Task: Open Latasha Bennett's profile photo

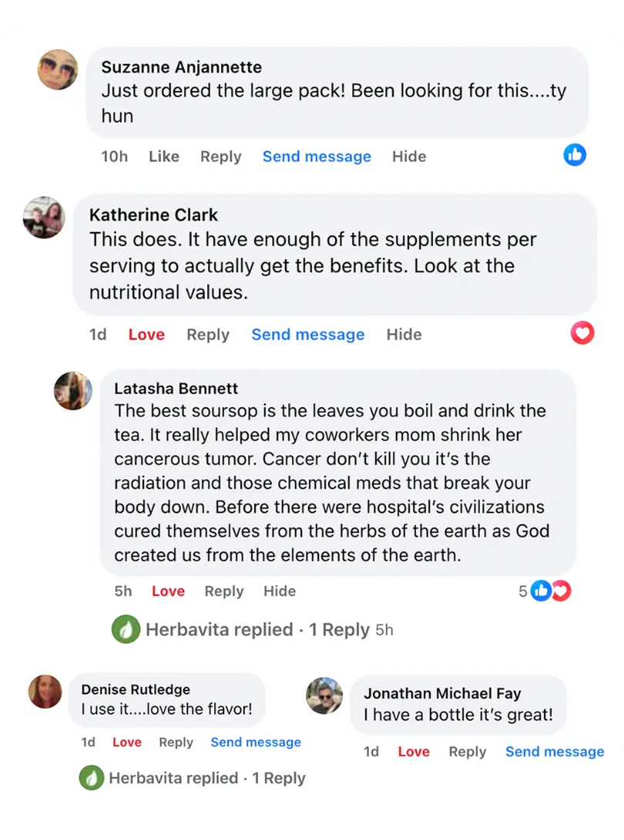Action: pos(72,391)
